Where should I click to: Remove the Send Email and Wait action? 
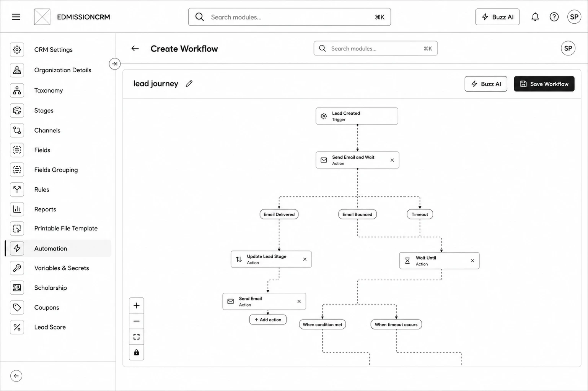392,160
